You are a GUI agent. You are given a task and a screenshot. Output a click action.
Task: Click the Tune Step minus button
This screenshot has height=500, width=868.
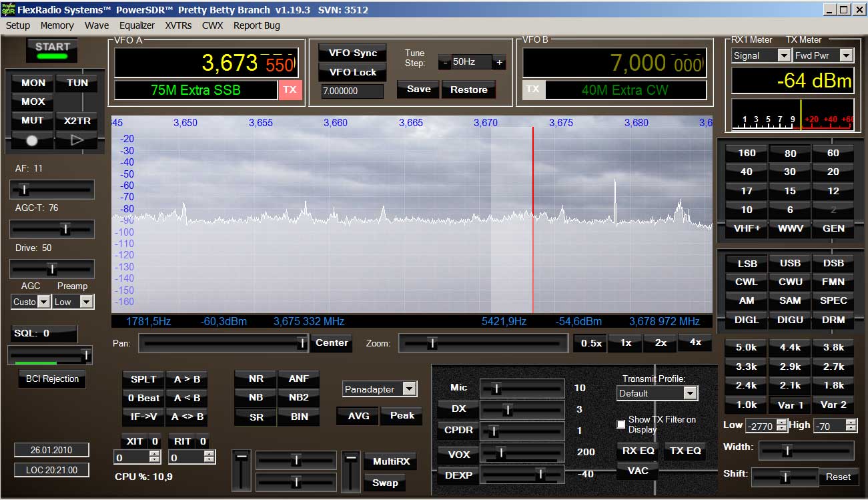[444, 62]
